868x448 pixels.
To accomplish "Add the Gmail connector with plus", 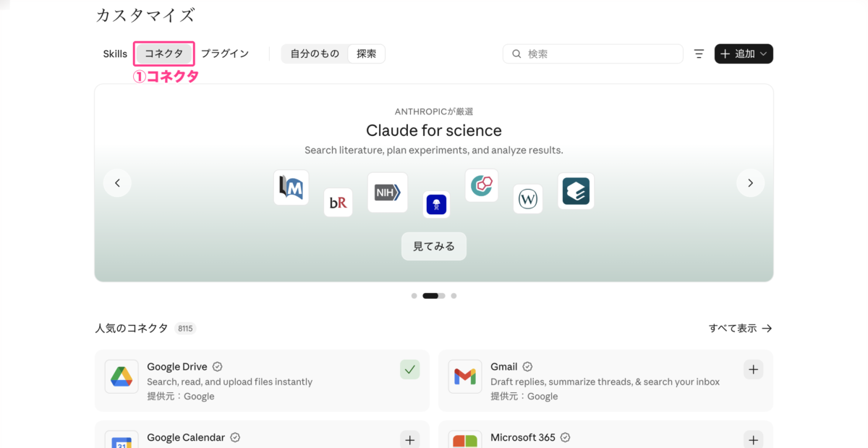I will pyautogui.click(x=754, y=369).
